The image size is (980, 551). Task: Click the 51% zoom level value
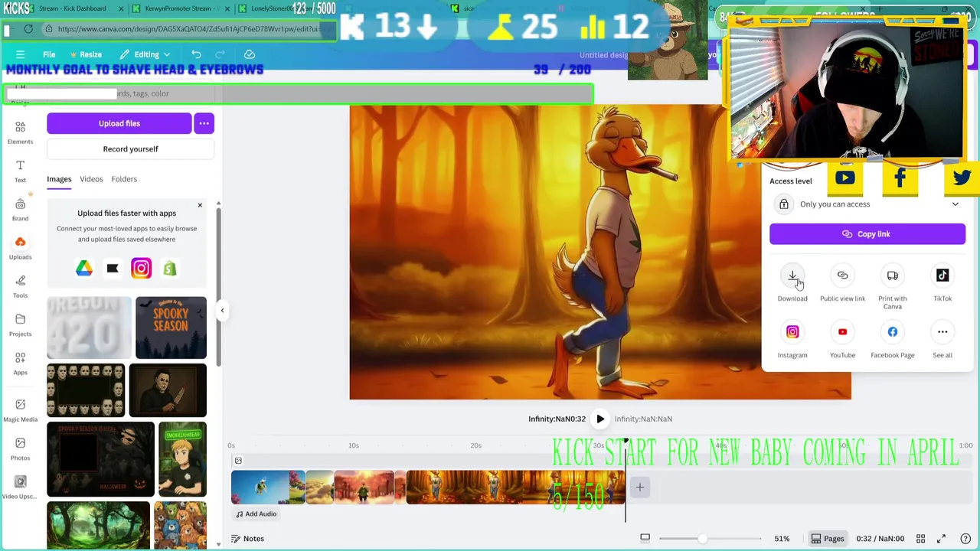782,539
